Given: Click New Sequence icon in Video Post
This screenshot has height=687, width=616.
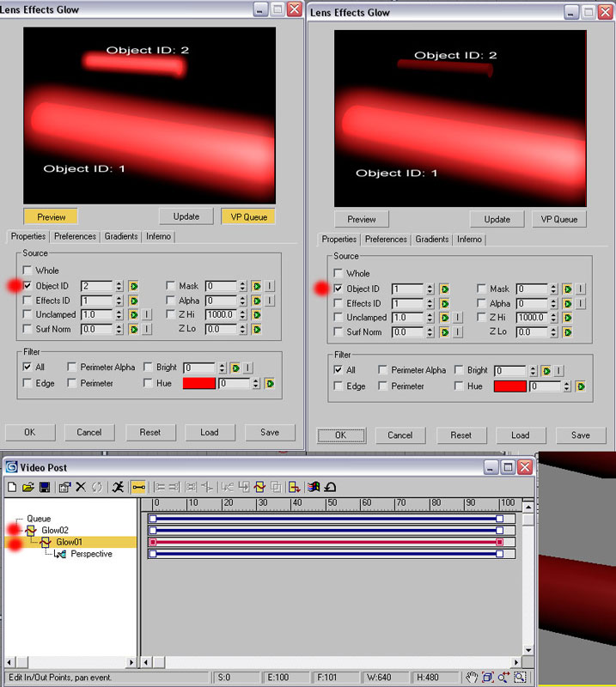Looking at the screenshot, I should pos(12,487).
